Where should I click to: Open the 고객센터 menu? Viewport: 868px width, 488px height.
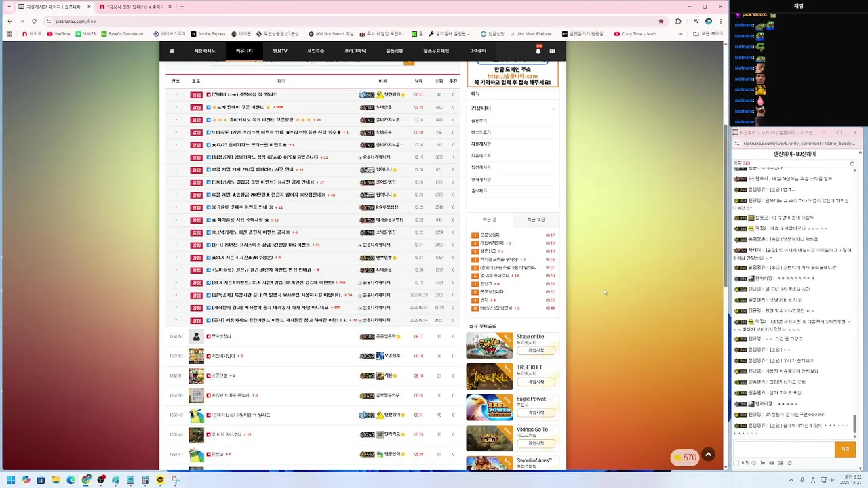477,51
